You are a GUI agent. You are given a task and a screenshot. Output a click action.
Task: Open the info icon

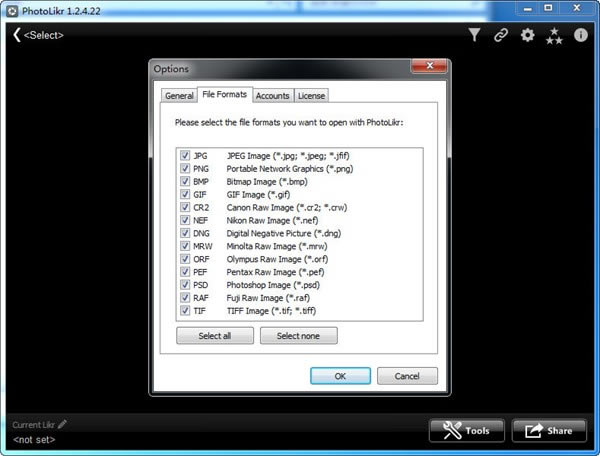pyautogui.click(x=580, y=35)
